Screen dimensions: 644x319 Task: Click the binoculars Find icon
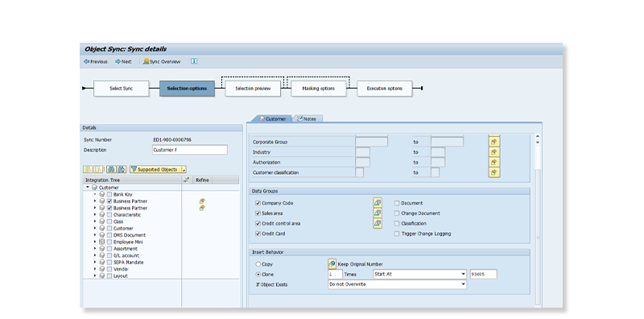111,169
